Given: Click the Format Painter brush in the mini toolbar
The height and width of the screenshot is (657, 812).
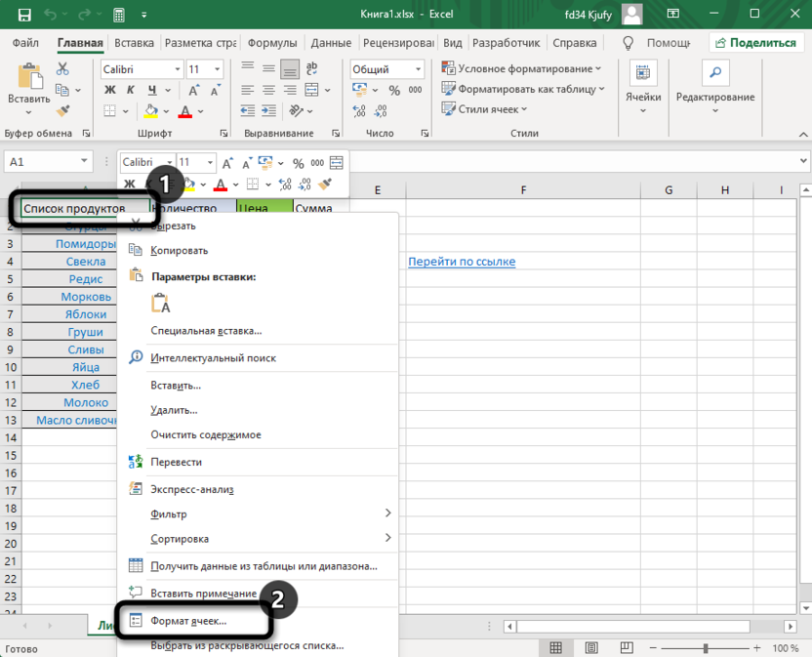Looking at the screenshot, I should (x=326, y=184).
